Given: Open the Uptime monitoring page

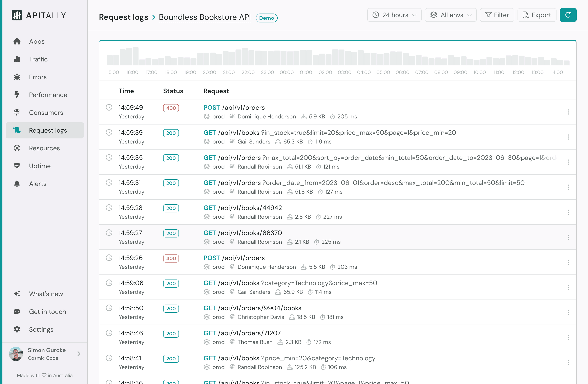Looking at the screenshot, I should pyautogui.click(x=40, y=166).
